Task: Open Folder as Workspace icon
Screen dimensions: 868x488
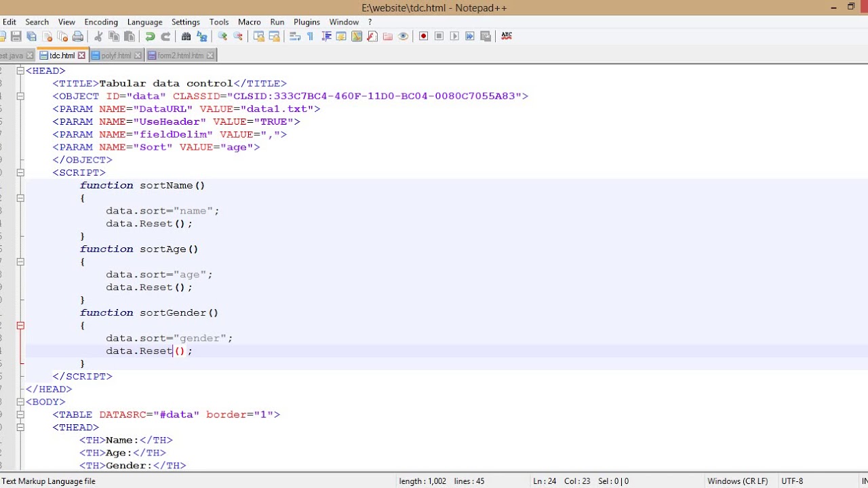Action: click(388, 36)
